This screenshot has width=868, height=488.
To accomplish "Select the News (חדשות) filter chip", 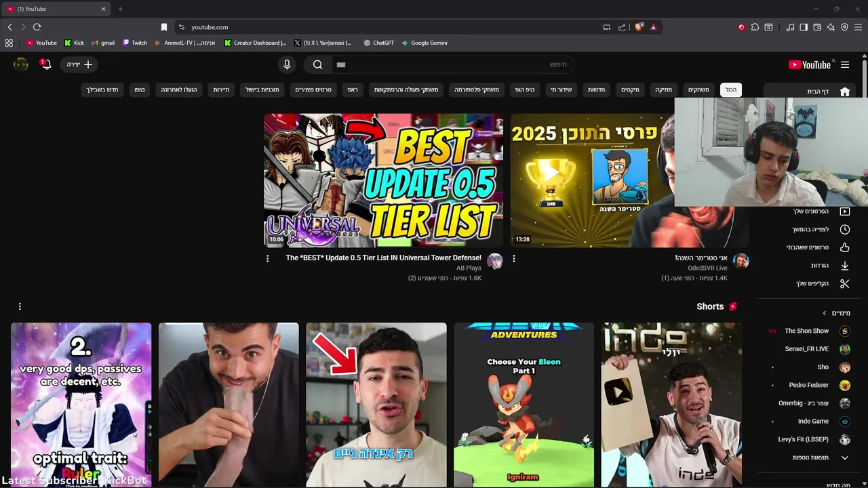I will coord(596,89).
